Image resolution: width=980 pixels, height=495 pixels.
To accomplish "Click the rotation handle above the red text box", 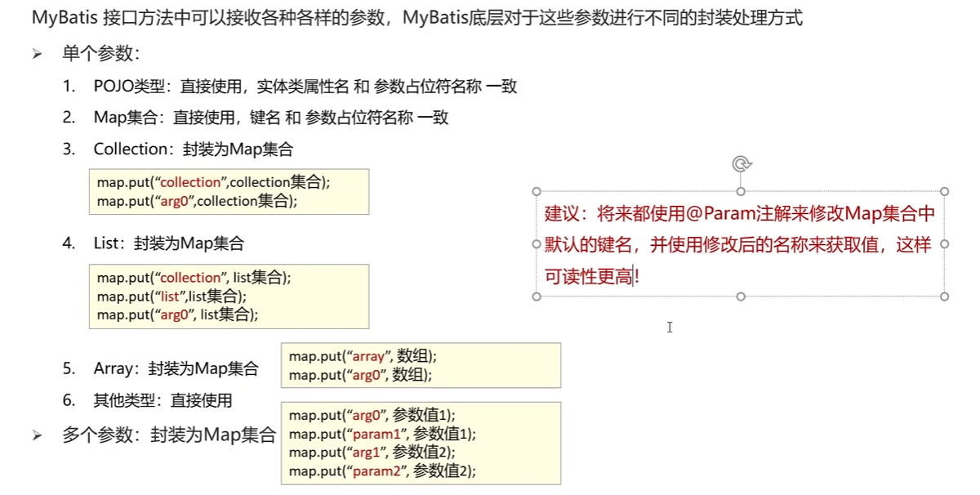I will tap(741, 163).
